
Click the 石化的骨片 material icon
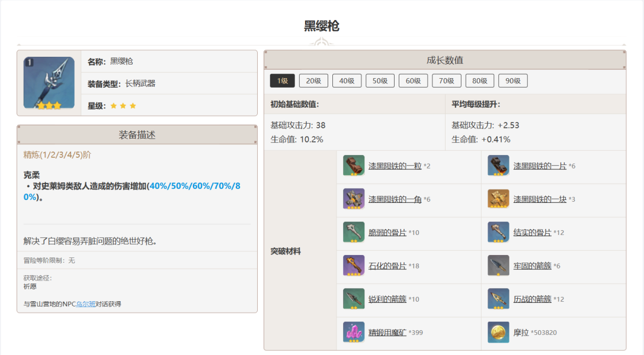(x=354, y=266)
